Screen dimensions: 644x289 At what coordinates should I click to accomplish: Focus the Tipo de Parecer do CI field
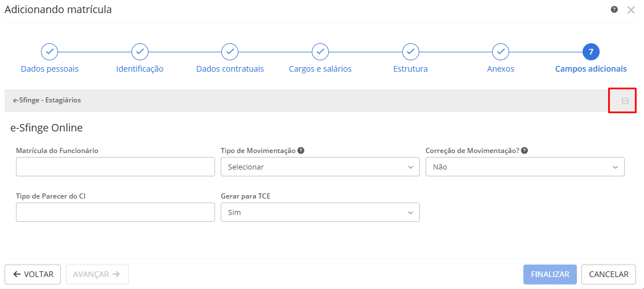(x=115, y=213)
